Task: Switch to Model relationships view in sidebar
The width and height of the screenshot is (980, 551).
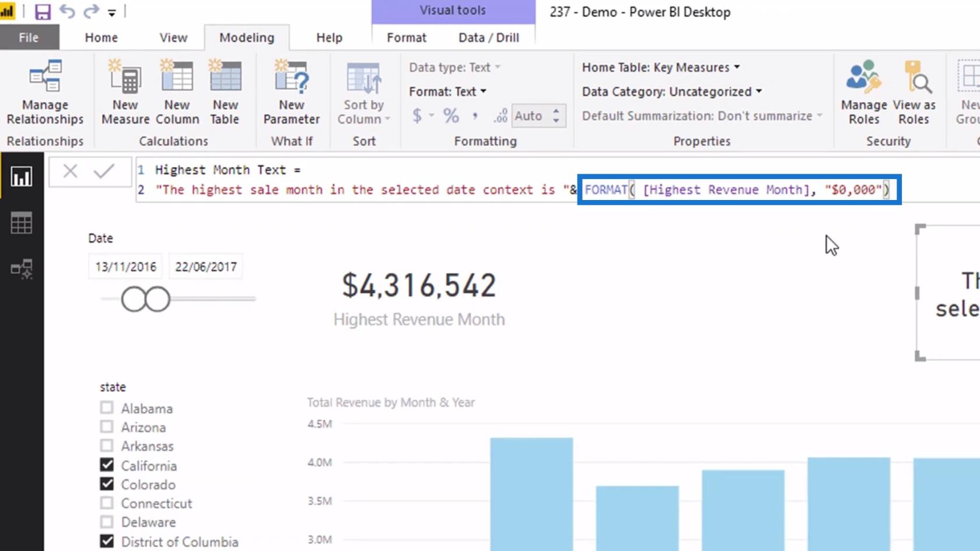Action: pyautogui.click(x=22, y=269)
